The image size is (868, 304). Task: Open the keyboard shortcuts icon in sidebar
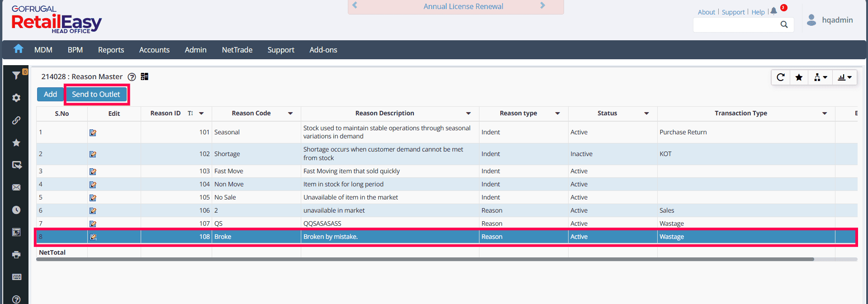(16, 277)
